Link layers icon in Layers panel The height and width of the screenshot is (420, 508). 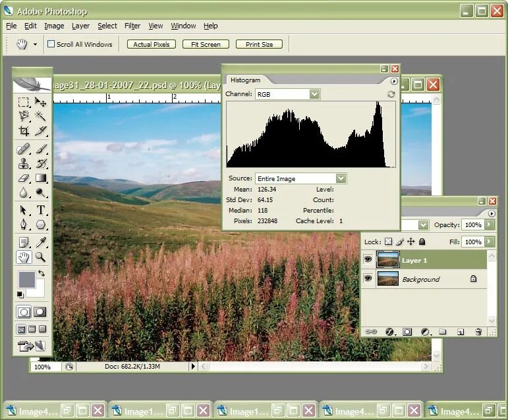pos(371,332)
